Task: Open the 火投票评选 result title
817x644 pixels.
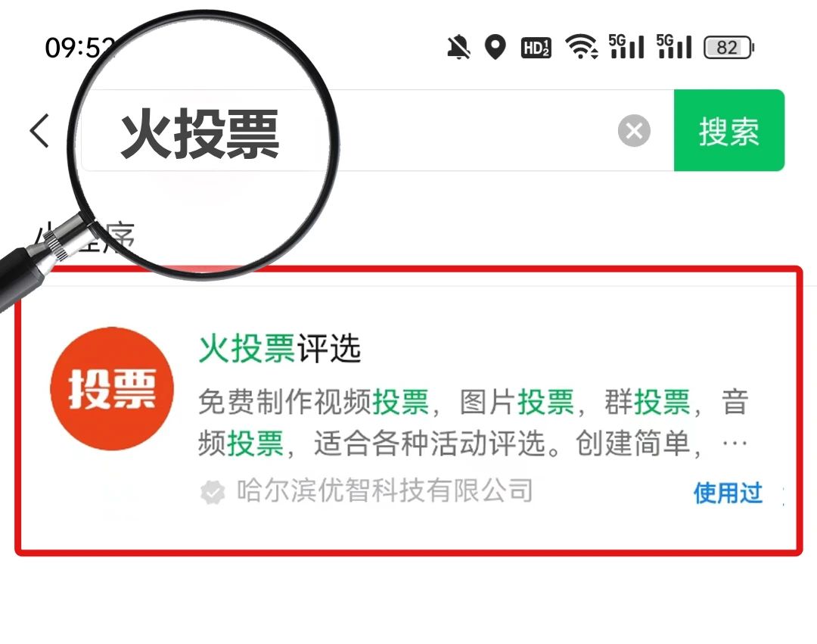Action: [279, 348]
